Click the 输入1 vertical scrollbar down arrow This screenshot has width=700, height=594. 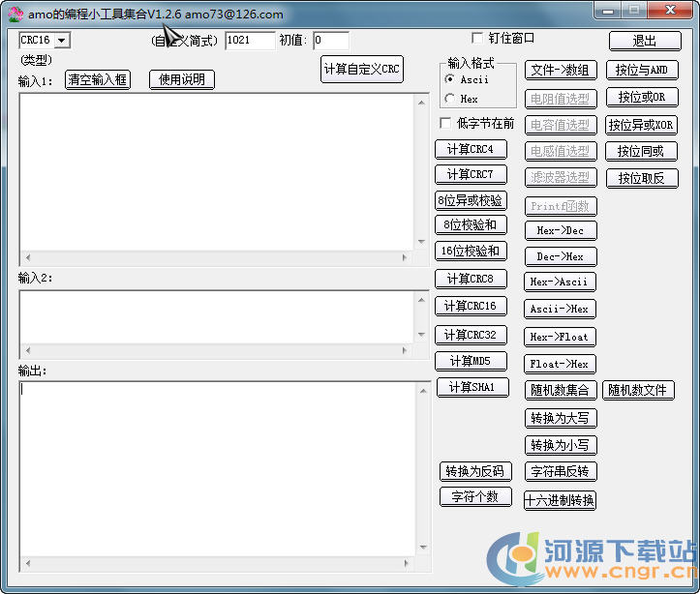tap(422, 242)
